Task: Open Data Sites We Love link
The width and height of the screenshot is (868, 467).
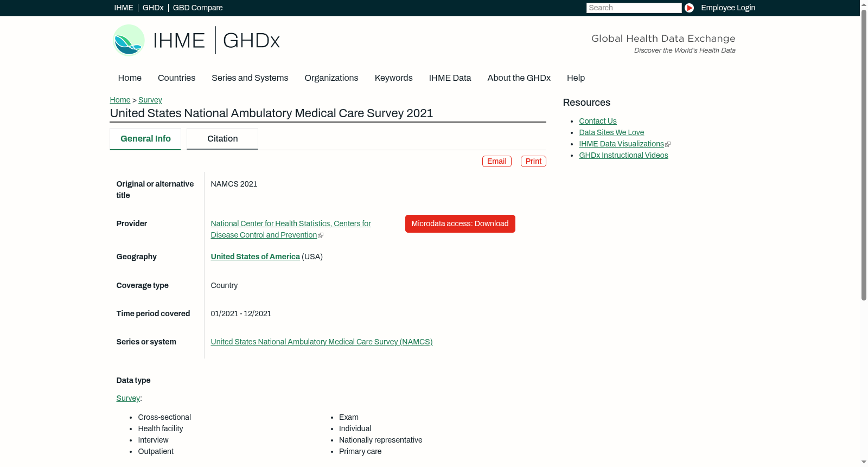Action: pyautogui.click(x=611, y=132)
